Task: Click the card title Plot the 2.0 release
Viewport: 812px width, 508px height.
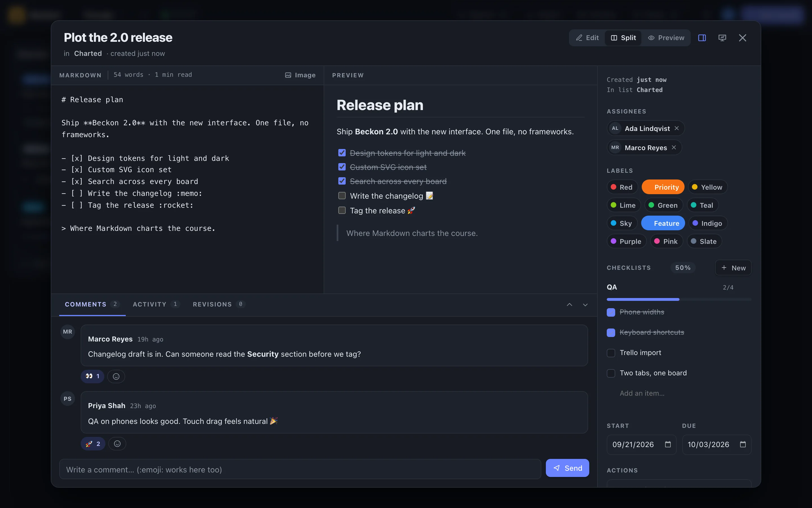Action: (118, 38)
